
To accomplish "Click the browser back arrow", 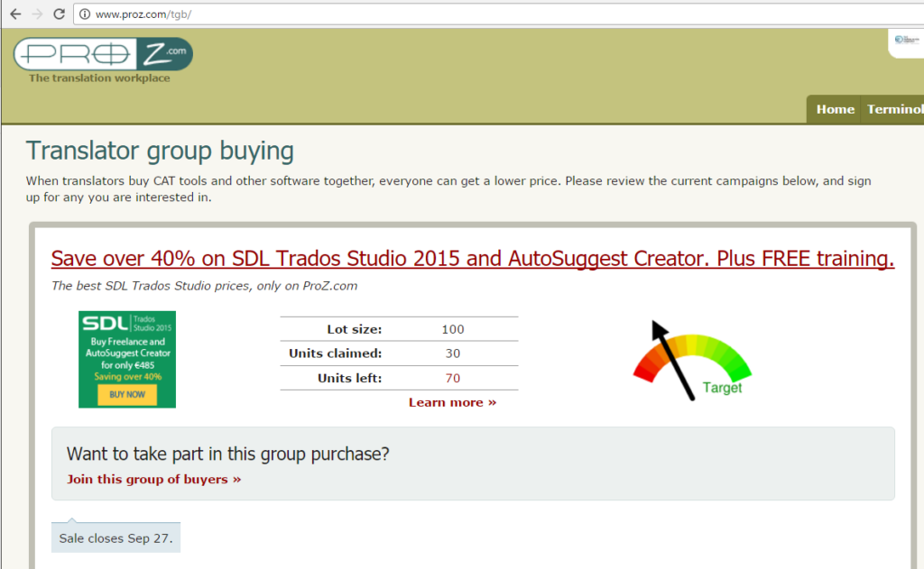I will (x=15, y=14).
